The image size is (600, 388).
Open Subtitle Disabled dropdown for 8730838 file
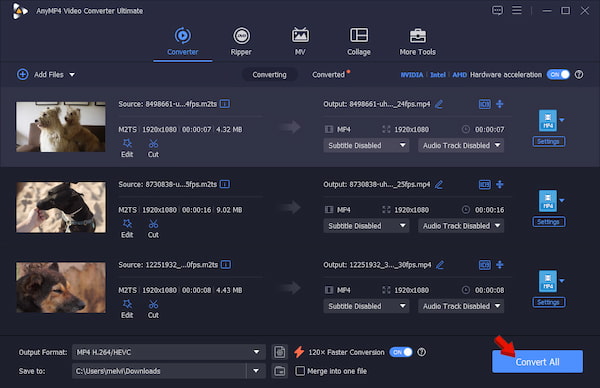coord(366,226)
